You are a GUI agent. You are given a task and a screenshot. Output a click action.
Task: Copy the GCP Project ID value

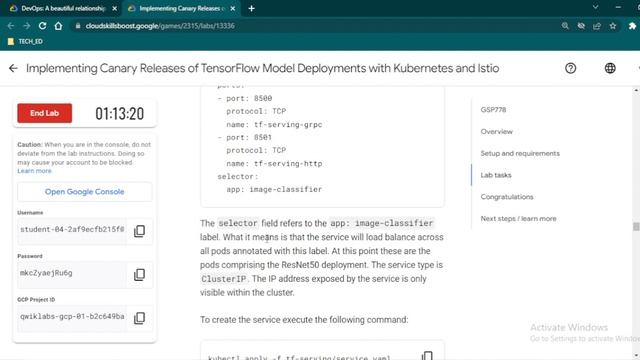point(139,318)
